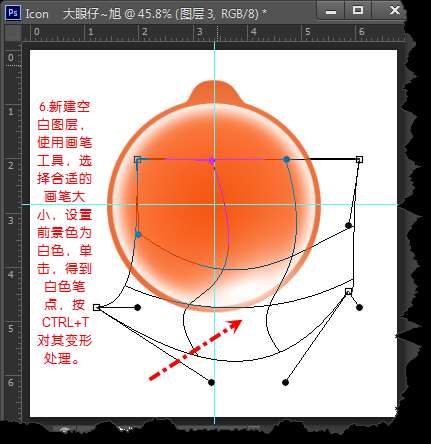The height and width of the screenshot is (444, 431).
Task: Maximize the document window
Action: click(x=358, y=11)
